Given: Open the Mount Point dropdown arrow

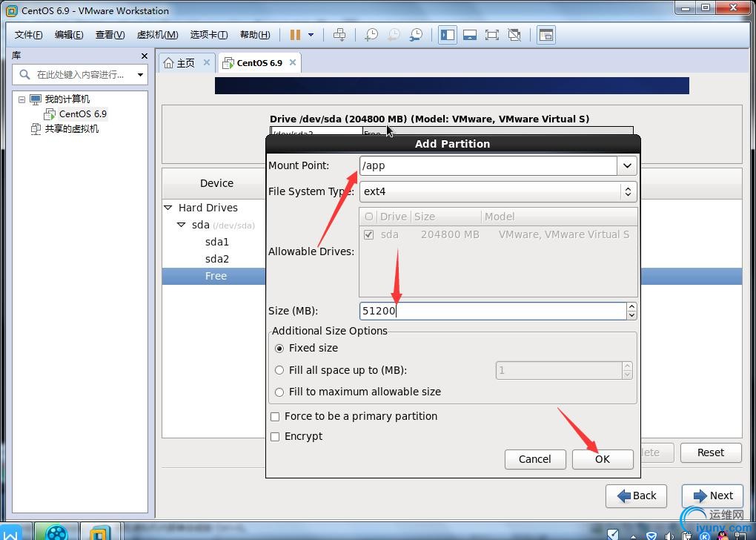Looking at the screenshot, I should (x=627, y=165).
